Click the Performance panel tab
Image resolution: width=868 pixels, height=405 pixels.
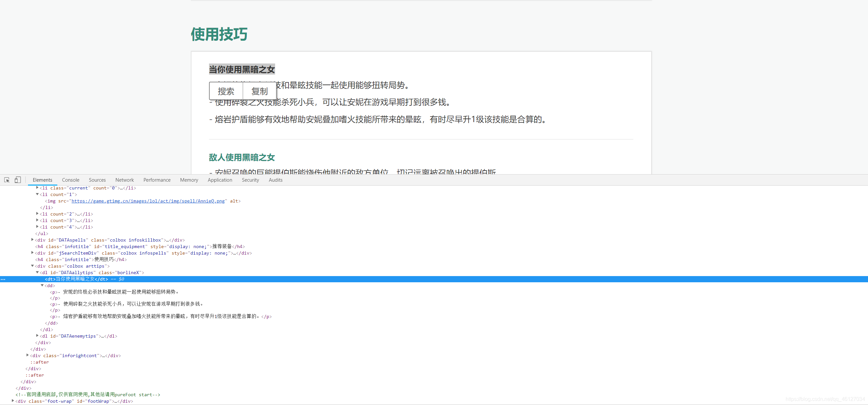tap(157, 180)
